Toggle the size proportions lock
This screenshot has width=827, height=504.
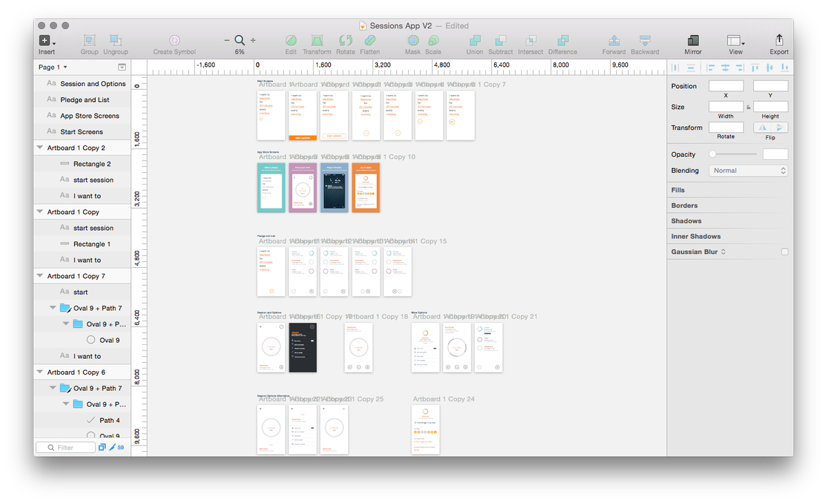(748, 107)
